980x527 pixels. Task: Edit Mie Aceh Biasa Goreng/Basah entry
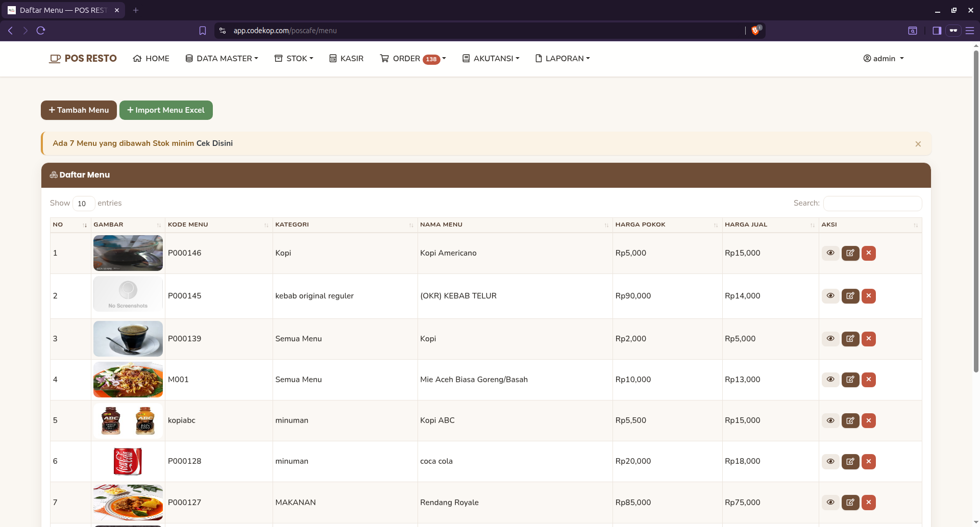pos(850,380)
